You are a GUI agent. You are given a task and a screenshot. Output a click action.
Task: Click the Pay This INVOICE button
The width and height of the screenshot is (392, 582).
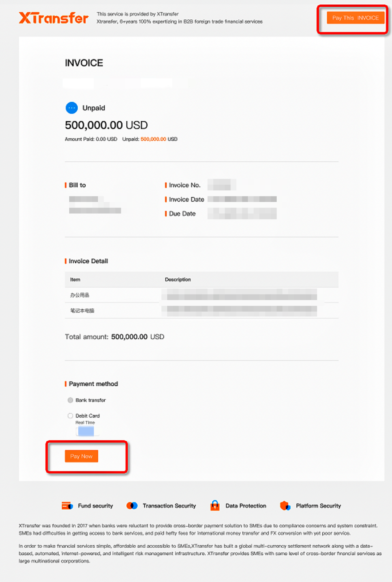pos(355,18)
